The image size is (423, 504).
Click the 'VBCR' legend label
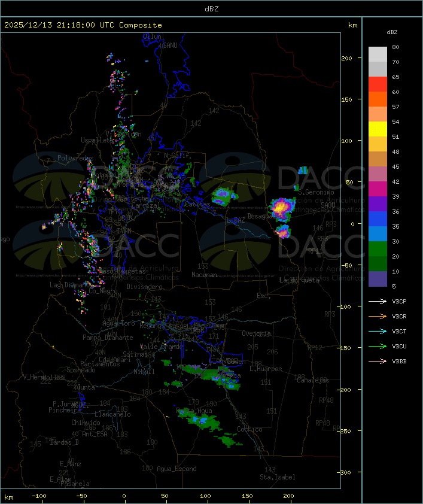click(x=399, y=316)
